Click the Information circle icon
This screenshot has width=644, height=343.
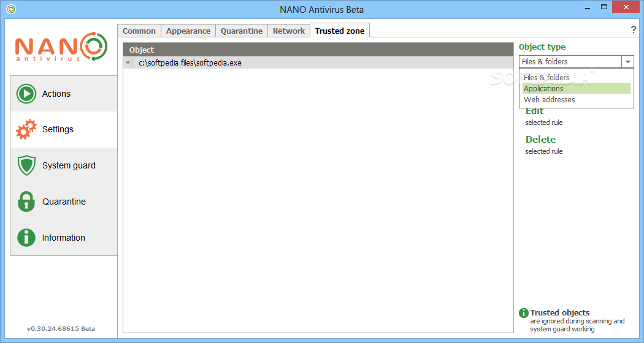tap(26, 238)
